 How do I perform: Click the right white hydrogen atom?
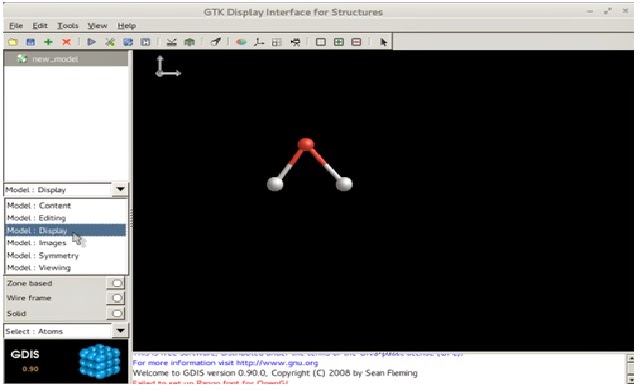[x=344, y=184]
